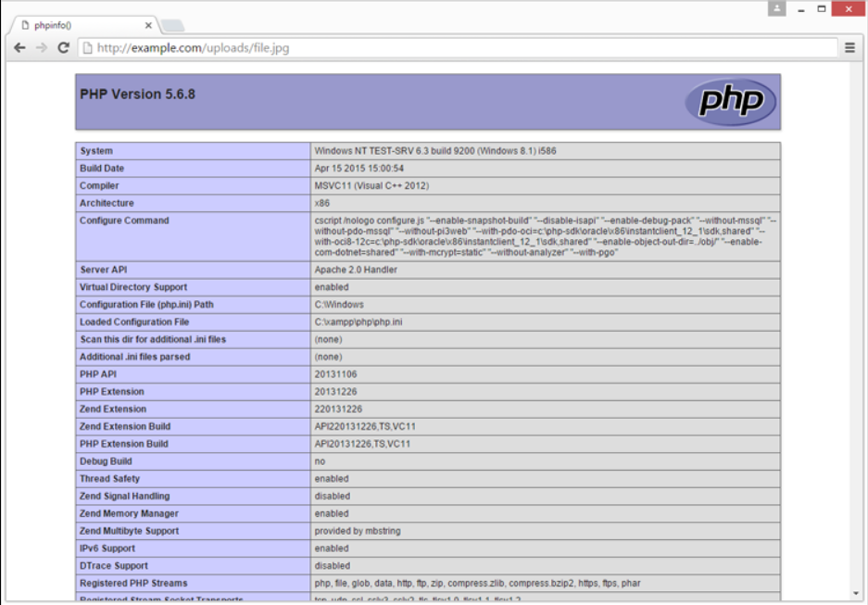Click the PHP logo in header
Viewport: 868px width, 605px height.
pos(730,101)
